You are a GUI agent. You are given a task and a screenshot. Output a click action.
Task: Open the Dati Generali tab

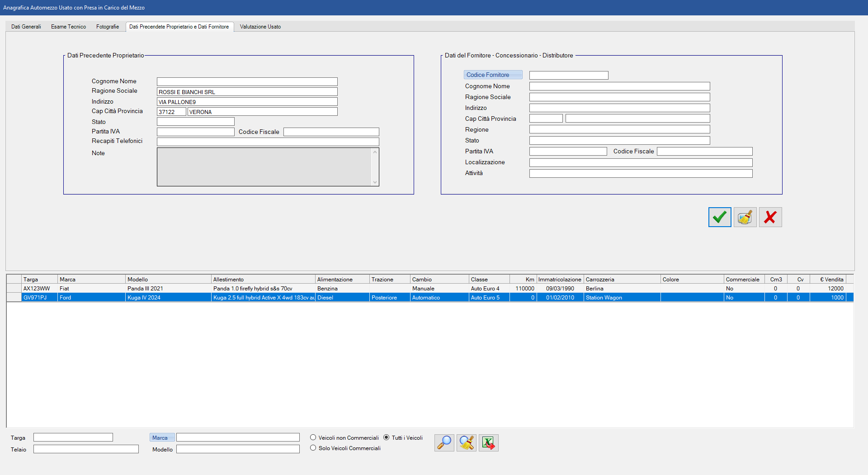point(26,27)
